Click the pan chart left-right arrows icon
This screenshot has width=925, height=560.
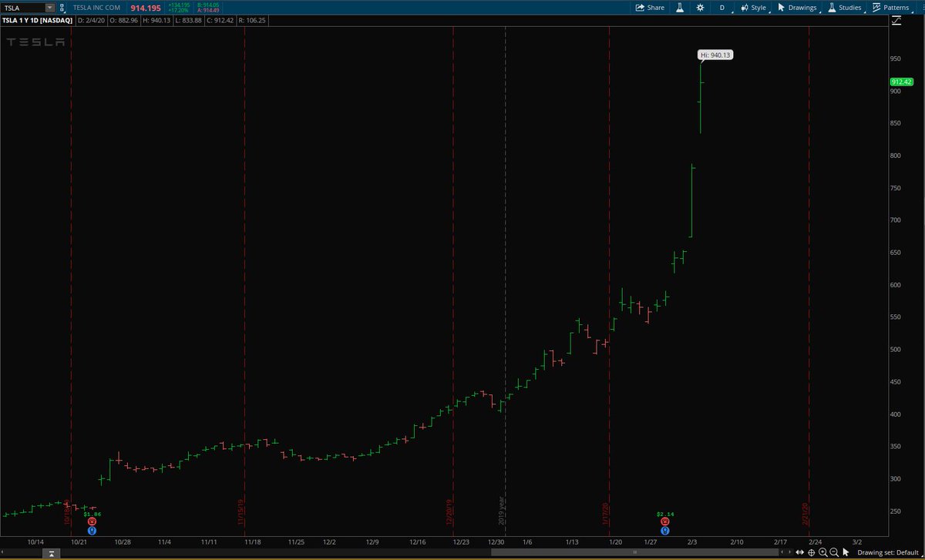(801, 552)
